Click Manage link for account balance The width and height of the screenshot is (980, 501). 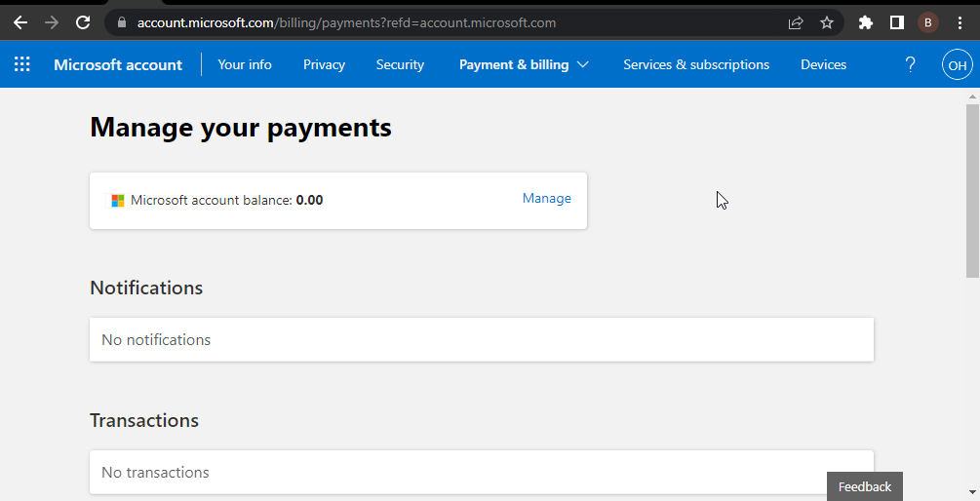547,199
